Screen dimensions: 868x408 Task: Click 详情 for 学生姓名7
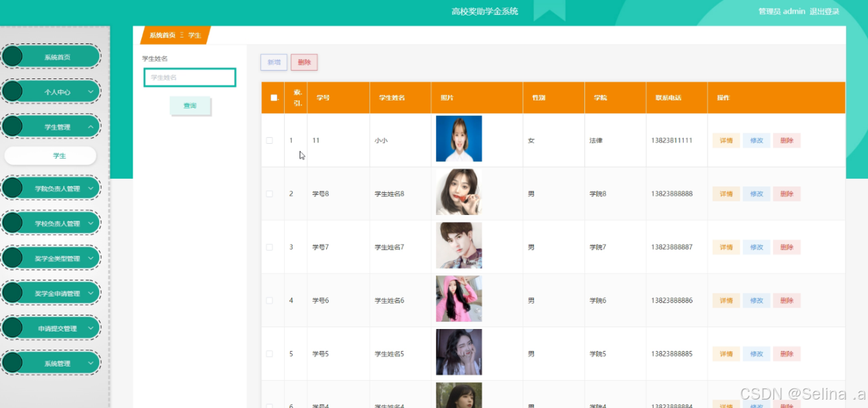(726, 247)
